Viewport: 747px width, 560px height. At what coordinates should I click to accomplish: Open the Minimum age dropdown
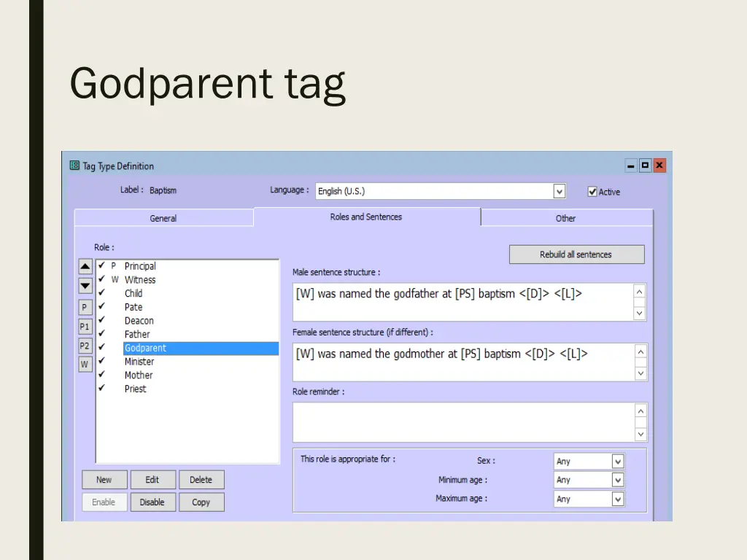[x=618, y=480]
